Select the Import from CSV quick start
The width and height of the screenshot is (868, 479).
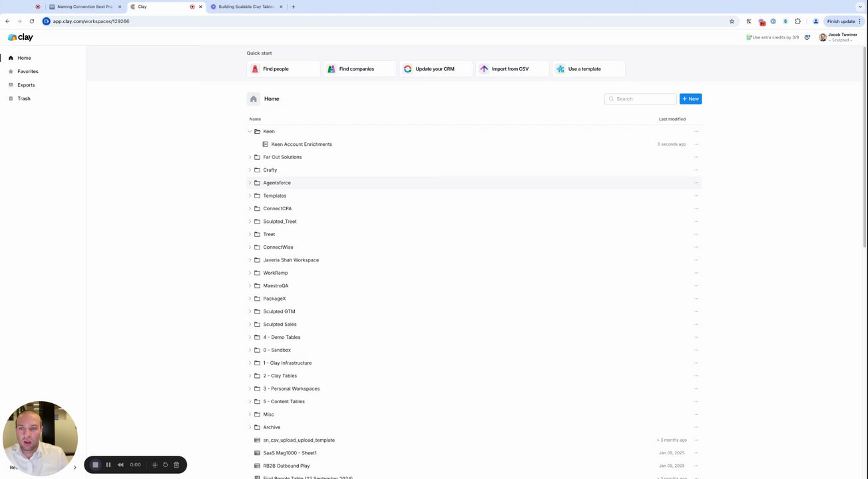click(x=511, y=69)
